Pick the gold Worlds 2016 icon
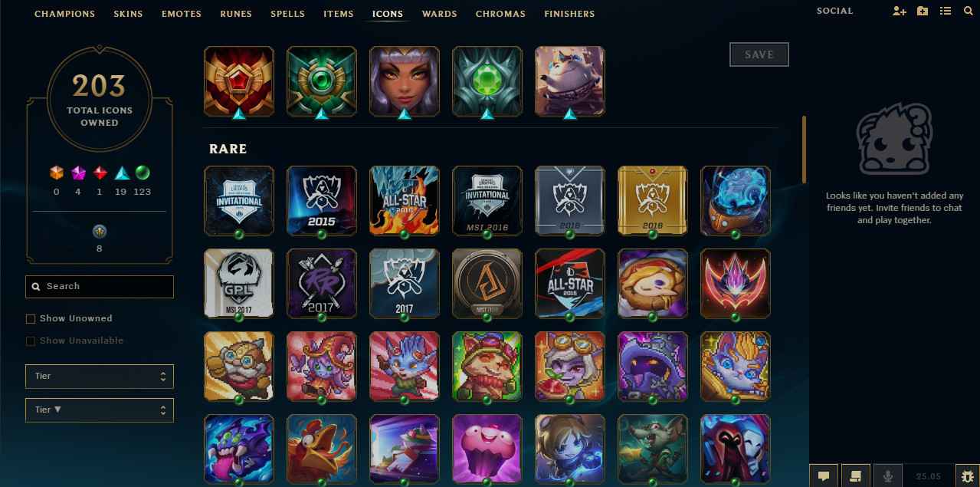Screen dimensions: 980x487 coord(652,200)
